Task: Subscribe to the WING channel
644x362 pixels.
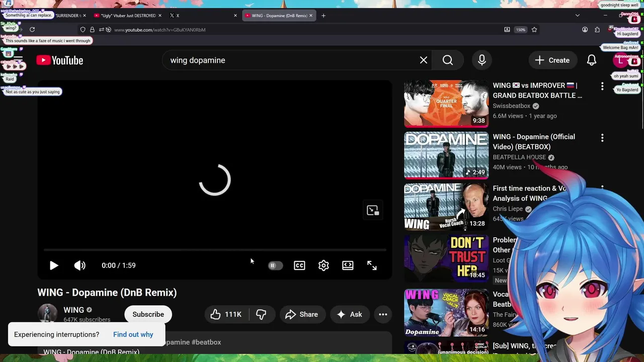Action: point(148,314)
